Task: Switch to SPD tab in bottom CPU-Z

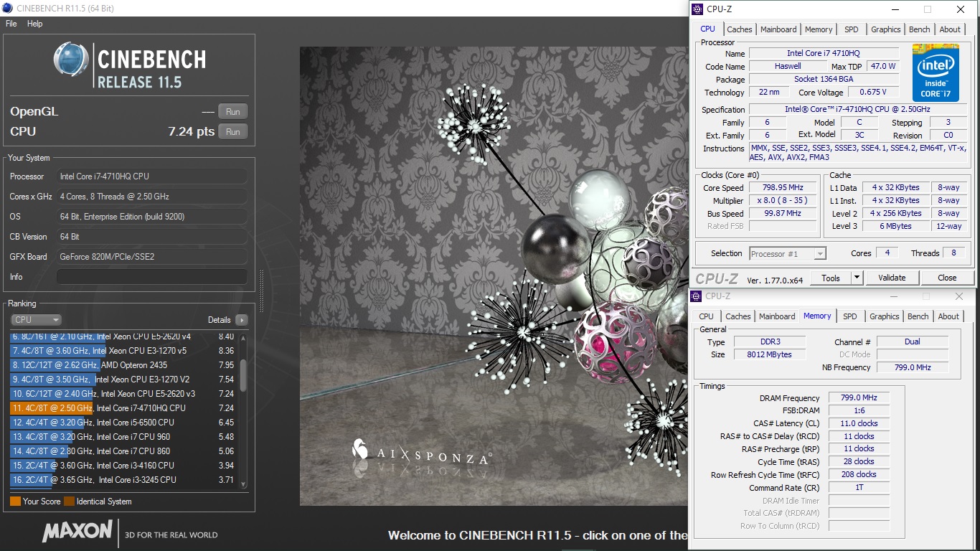Action: (x=849, y=316)
